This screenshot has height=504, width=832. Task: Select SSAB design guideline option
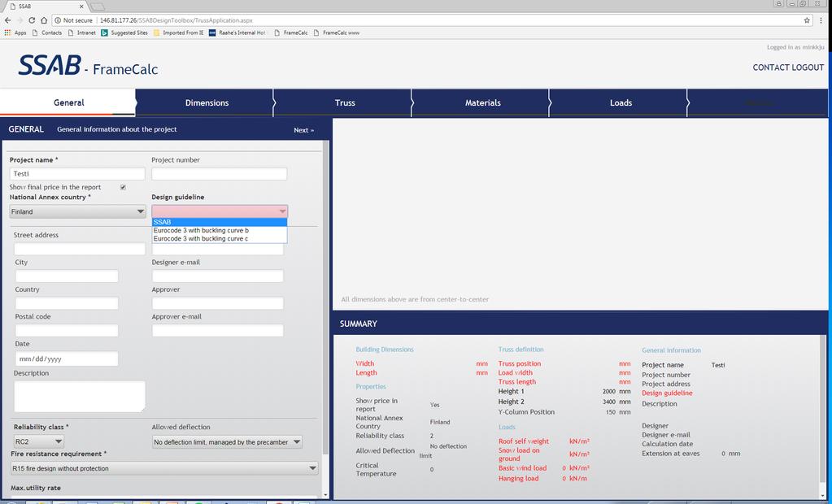(219, 222)
